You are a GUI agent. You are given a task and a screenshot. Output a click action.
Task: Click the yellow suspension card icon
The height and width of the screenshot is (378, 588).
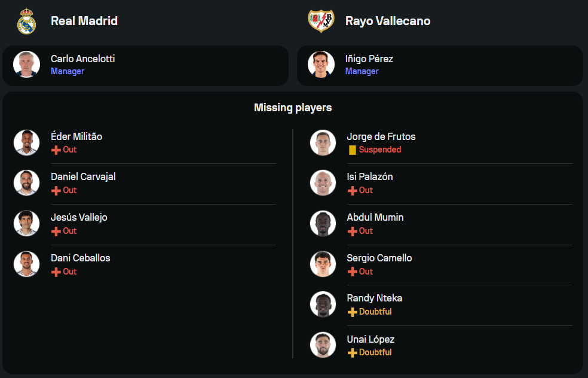[x=353, y=150]
